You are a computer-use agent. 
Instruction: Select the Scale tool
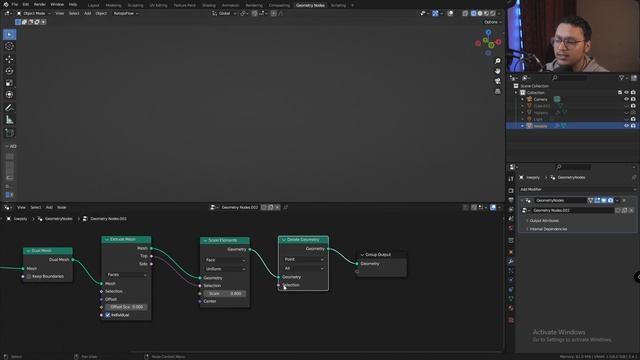coord(9,83)
